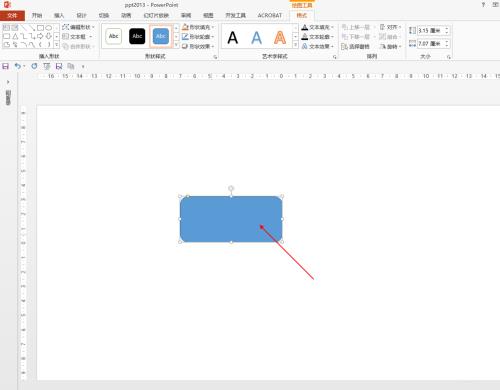Select the triangle shape in shapes gallery
The height and width of the screenshot is (390, 500).
[x=15, y=36]
